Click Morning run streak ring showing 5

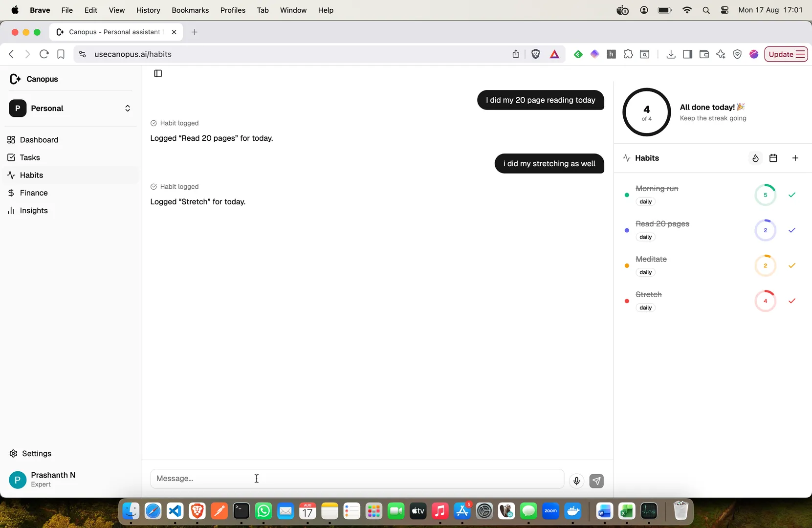coord(766,195)
